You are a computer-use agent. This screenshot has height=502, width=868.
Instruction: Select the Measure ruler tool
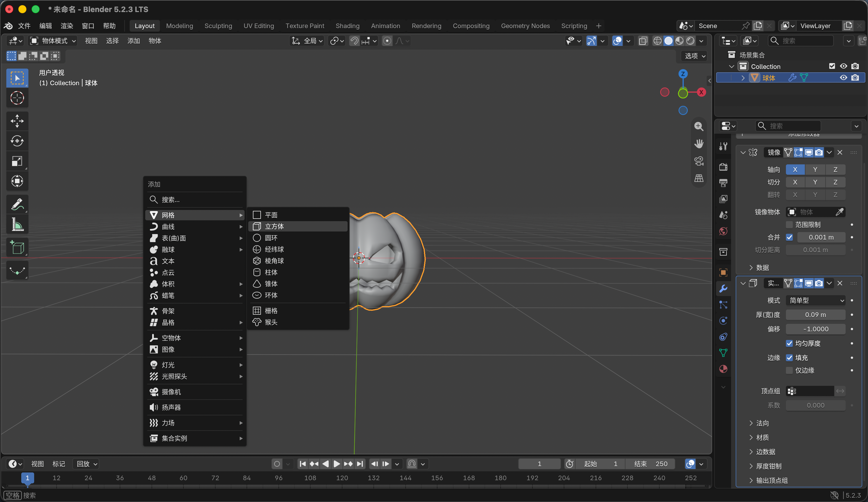coord(17,224)
